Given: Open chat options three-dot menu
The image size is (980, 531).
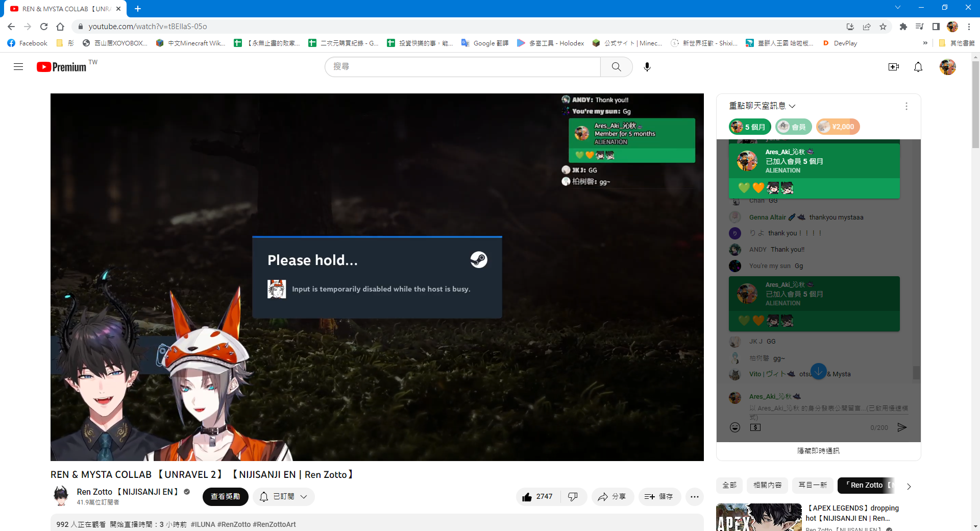Looking at the screenshot, I should pos(906,106).
